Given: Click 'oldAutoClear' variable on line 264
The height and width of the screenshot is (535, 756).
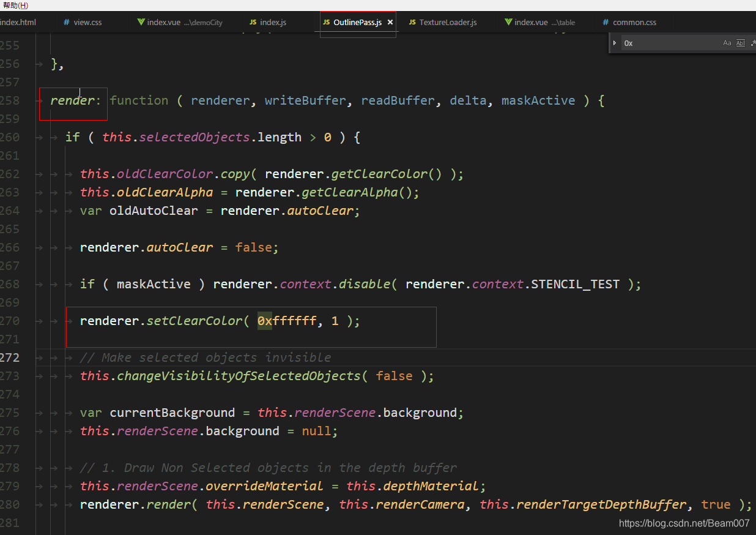Looking at the screenshot, I should click(154, 211).
